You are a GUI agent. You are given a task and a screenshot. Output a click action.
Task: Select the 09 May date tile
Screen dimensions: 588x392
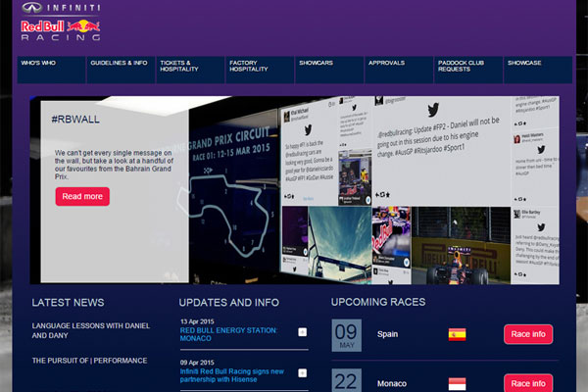click(x=347, y=335)
